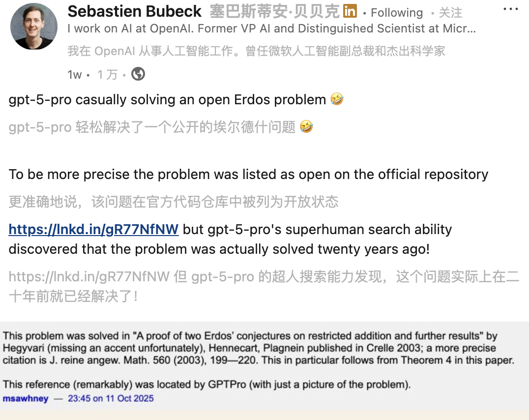Click the headline "I work on AI at OpenAI"
The image size is (529, 420).
271,29
